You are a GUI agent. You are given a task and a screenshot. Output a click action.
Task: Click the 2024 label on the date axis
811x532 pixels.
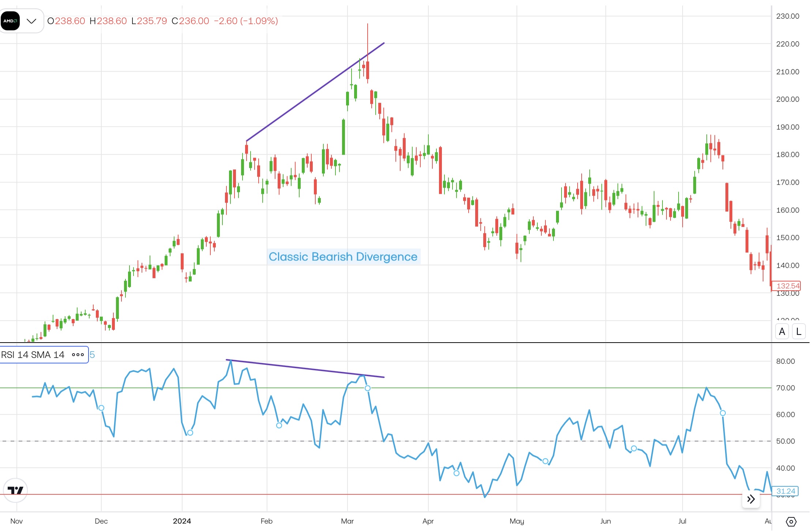[x=182, y=521]
